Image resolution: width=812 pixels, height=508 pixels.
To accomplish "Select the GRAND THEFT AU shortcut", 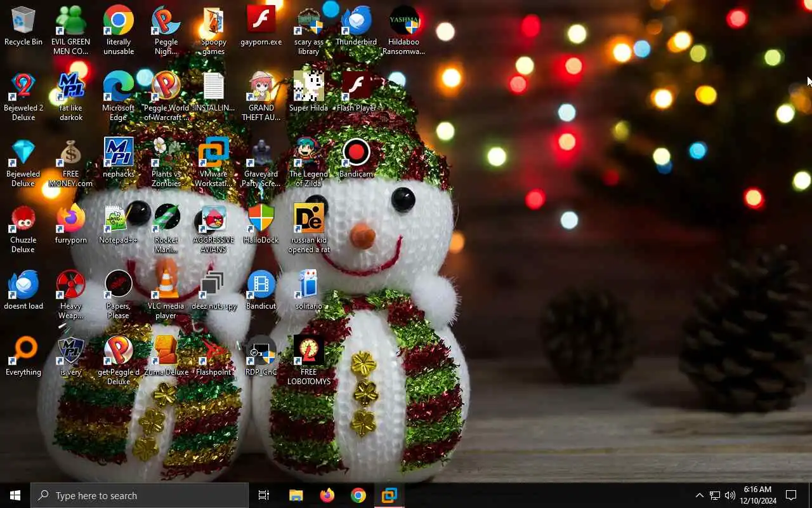I will coord(261,97).
